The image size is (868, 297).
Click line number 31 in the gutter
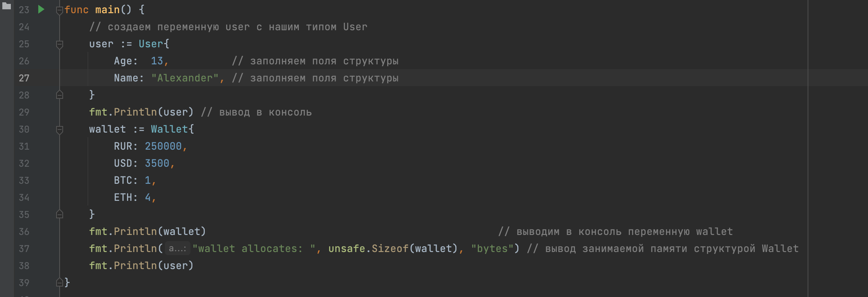coord(24,147)
